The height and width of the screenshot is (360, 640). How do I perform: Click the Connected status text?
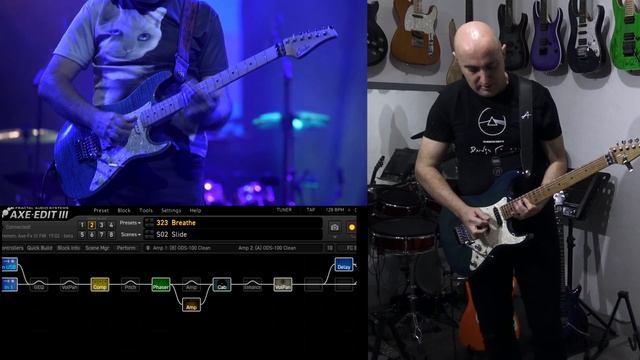[x=18, y=227]
